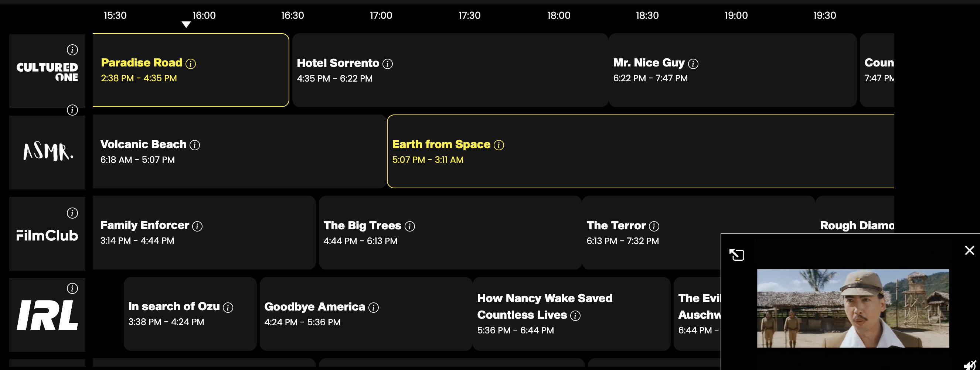This screenshot has height=370, width=980.
Task: Select the Cultured One channel logo
Action: click(47, 72)
